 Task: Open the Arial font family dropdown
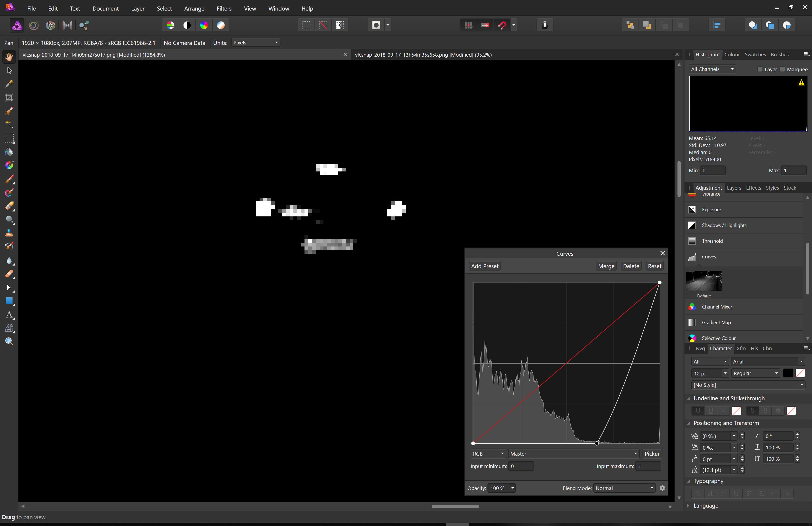point(768,362)
